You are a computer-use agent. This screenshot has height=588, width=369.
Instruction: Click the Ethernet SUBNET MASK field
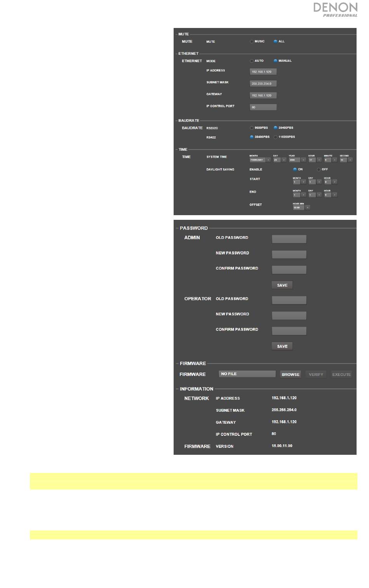(x=263, y=84)
